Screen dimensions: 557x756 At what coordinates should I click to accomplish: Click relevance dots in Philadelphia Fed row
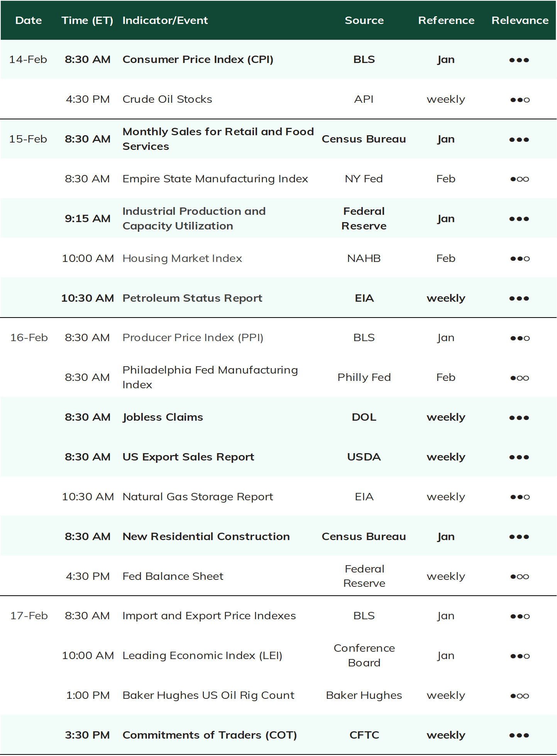(520, 378)
